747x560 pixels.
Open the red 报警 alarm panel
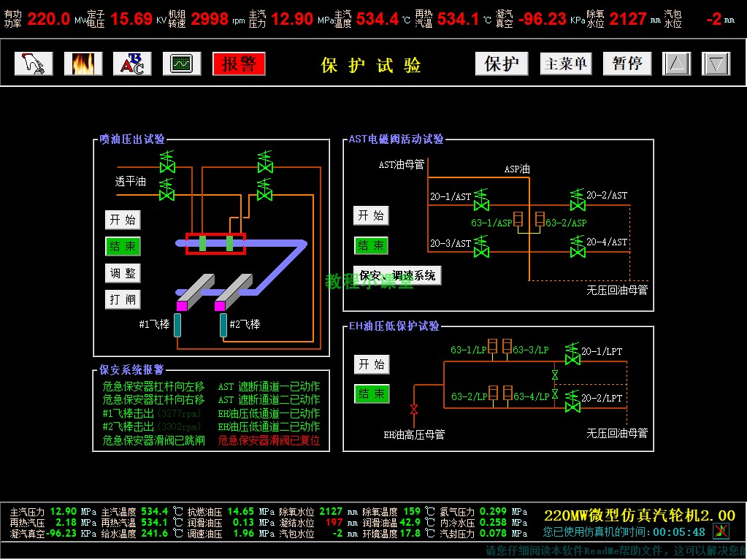[239, 64]
